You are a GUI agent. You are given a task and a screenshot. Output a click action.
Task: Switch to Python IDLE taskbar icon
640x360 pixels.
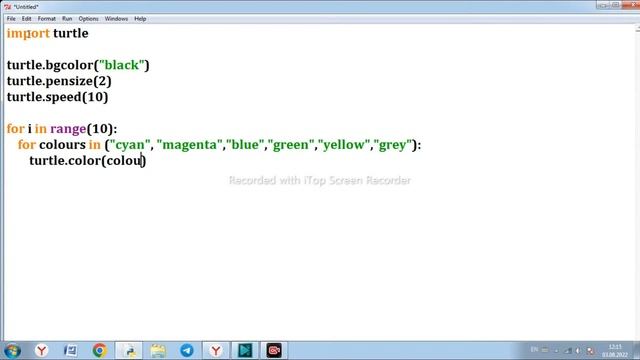tap(129, 351)
